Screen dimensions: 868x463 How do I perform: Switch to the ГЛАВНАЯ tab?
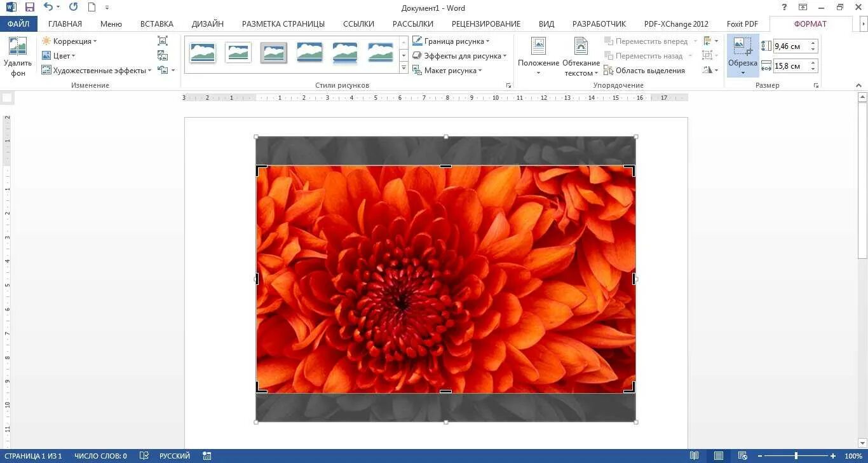point(65,24)
